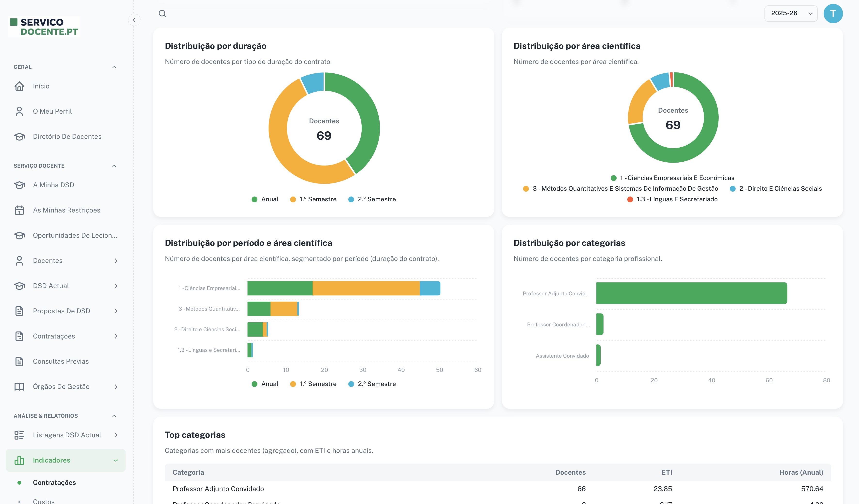Click the Listagens DSD Actual list icon
Viewport: 859px width, 504px height.
(19, 435)
